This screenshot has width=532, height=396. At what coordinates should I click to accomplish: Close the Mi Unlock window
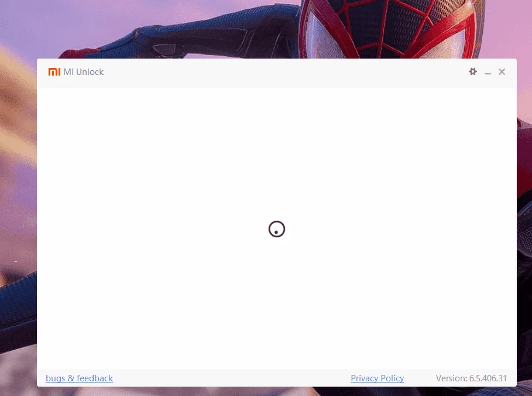click(502, 71)
